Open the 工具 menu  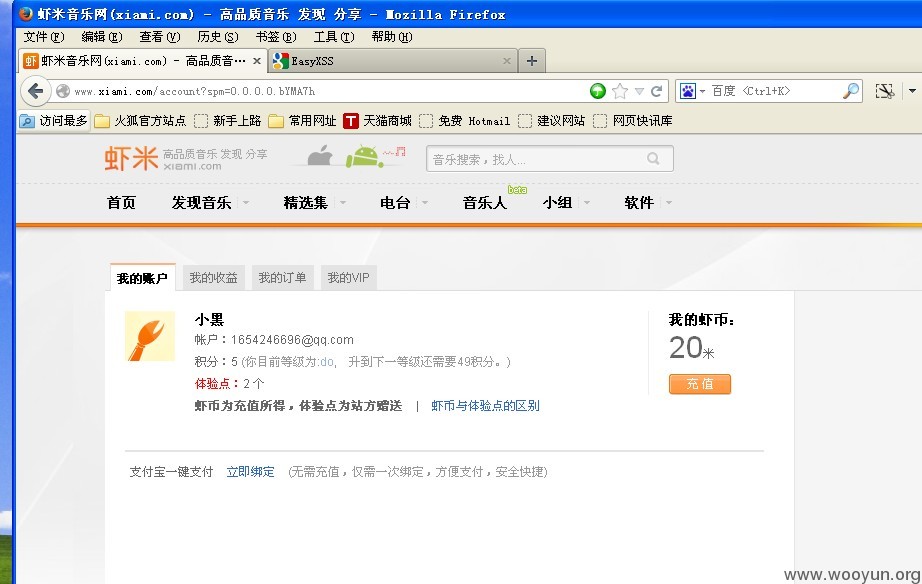pos(334,36)
